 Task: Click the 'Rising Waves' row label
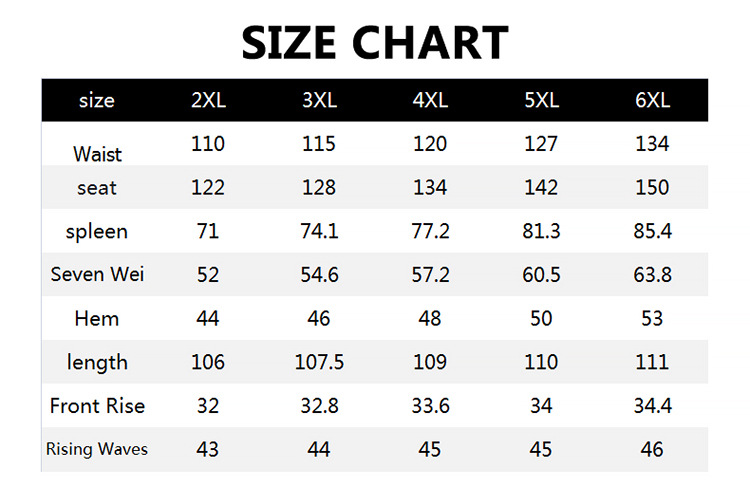click(x=97, y=449)
